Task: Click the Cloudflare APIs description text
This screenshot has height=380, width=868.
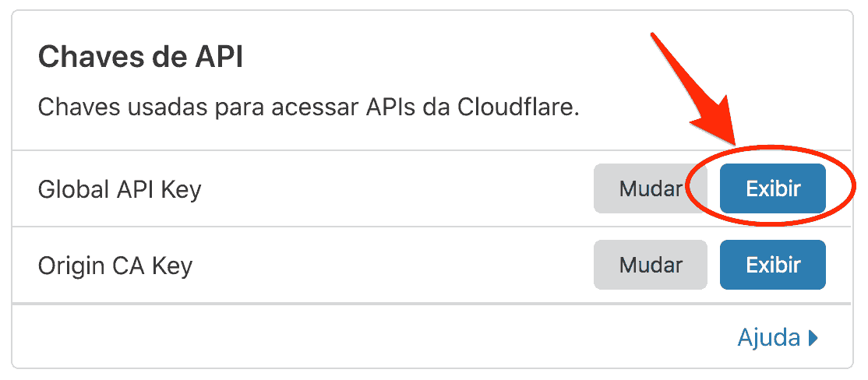Action: click(309, 107)
